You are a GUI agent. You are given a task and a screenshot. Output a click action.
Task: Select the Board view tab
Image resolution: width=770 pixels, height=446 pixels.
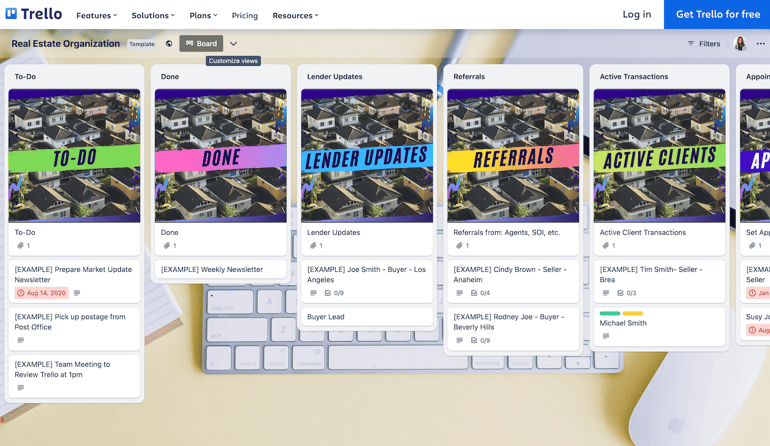tap(201, 44)
